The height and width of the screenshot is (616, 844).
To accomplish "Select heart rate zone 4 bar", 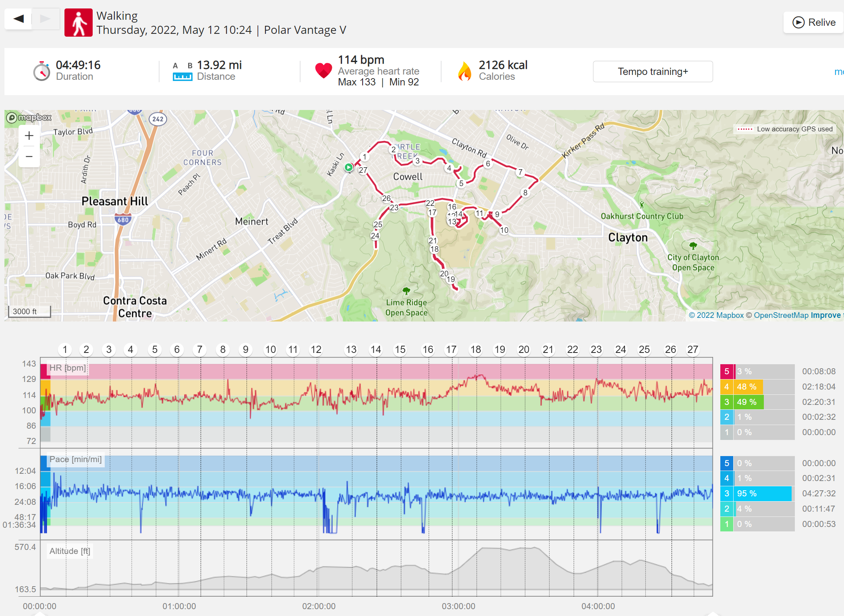I will click(x=757, y=387).
